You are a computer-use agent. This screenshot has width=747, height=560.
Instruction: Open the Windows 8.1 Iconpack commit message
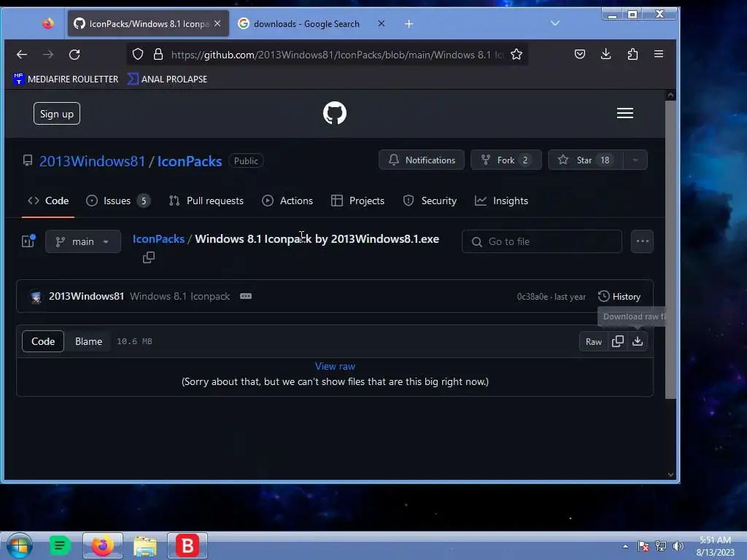[x=180, y=296]
